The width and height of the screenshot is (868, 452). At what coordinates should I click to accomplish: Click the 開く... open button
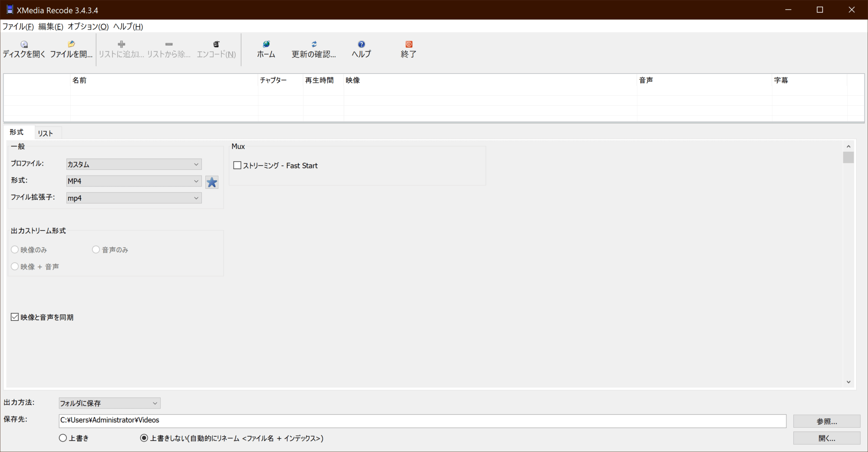click(827, 438)
